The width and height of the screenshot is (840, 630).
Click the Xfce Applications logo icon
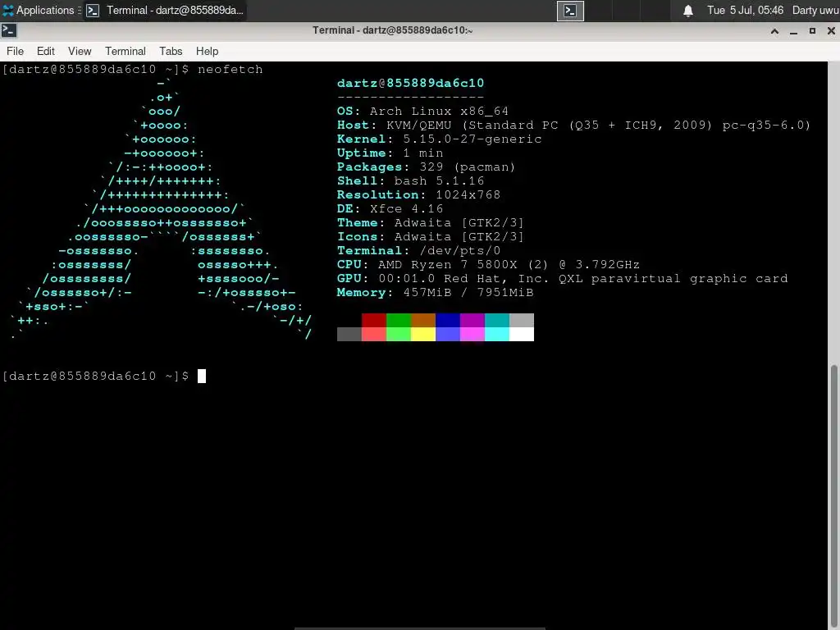click(8, 10)
